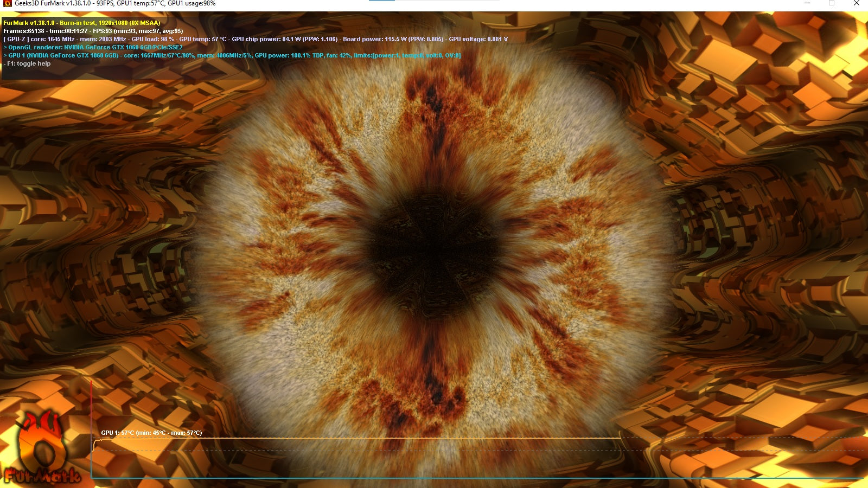Click the GPU-Z core and mem clock line

coord(256,39)
